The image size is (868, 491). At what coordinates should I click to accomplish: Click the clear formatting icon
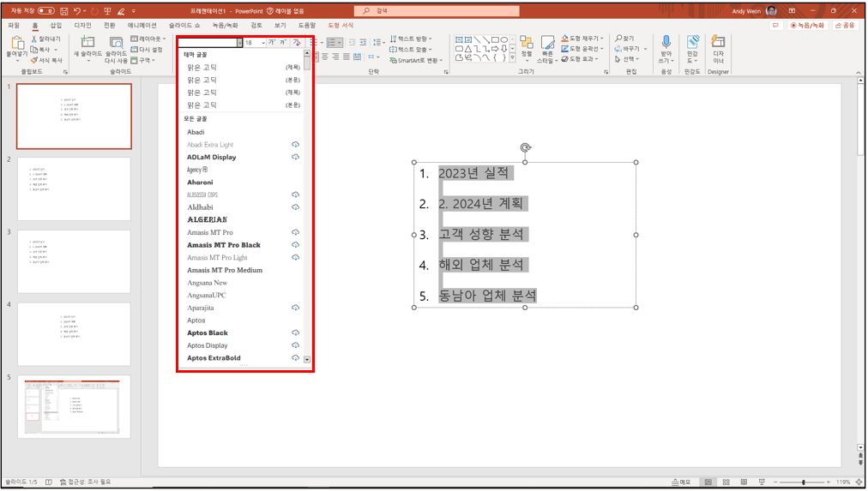click(297, 43)
